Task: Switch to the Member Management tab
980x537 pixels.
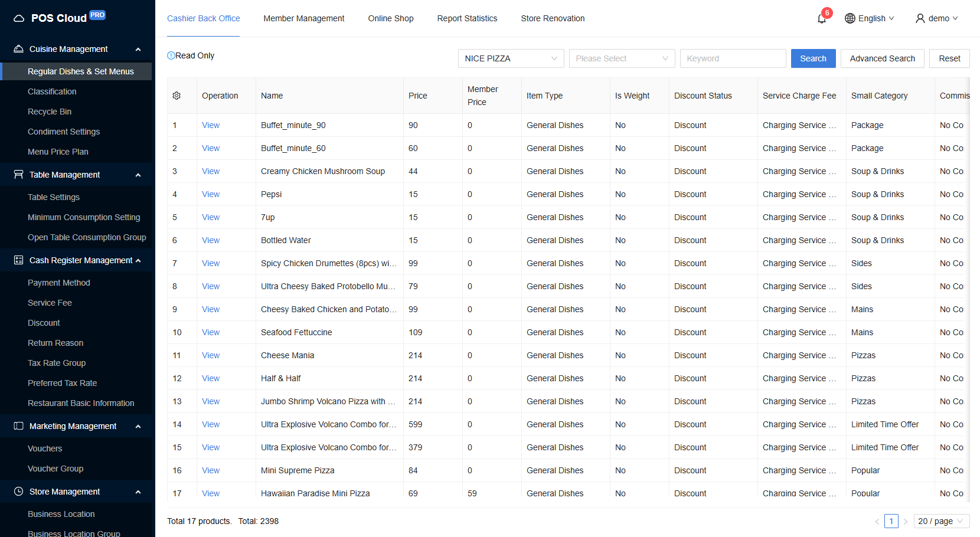Action: pyautogui.click(x=303, y=18)
